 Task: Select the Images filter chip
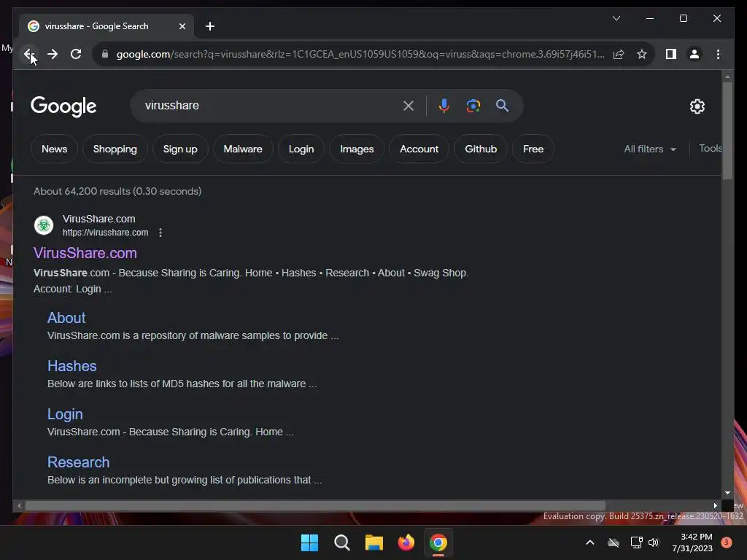357,149
